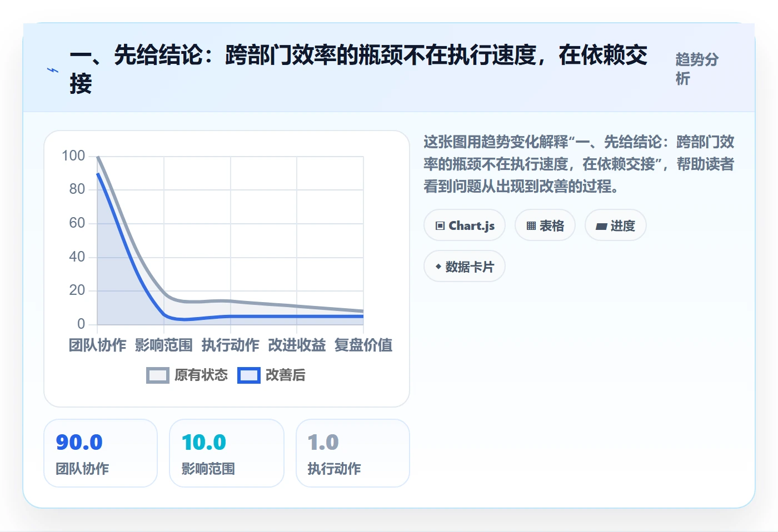Click the progress bar icon in 进度 tag
The image size is (778, 532).
pyautogui.click(x=601, y=226)
